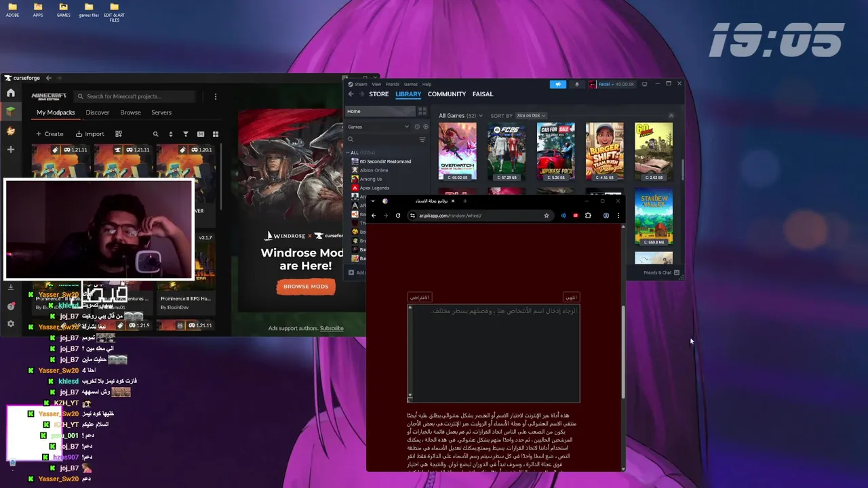The height and width of the screenshot is (488, 868).
Task: Click the CurseForge search projects field
Action: (136, 96)
